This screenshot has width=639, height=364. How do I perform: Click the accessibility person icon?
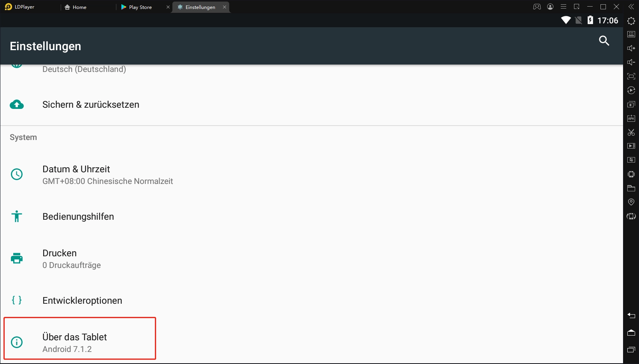[17, 216]
